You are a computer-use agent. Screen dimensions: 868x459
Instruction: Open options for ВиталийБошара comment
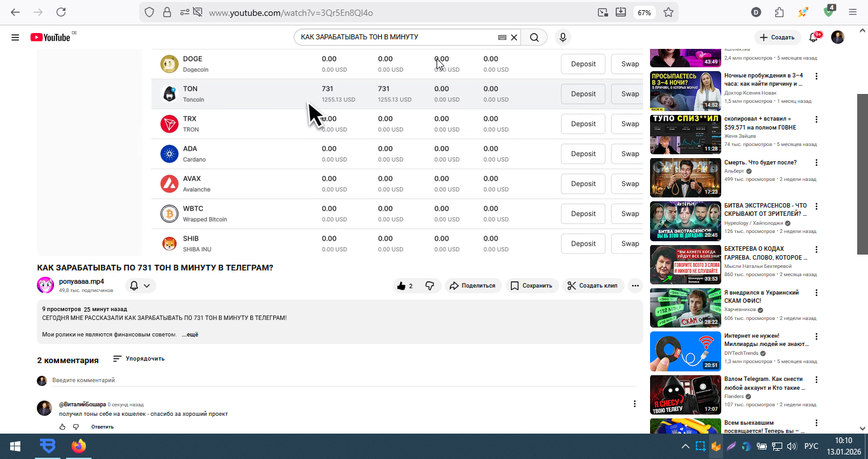(x=634, y=404)
